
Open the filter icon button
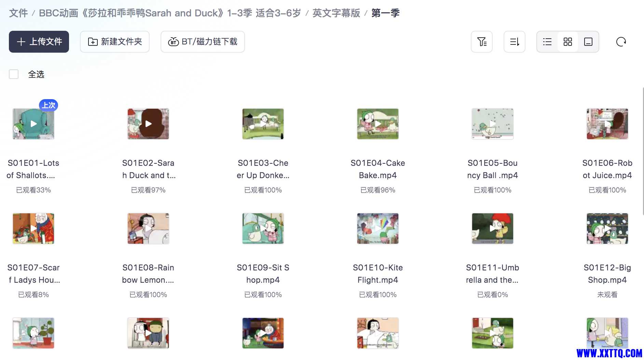(481, 42)
